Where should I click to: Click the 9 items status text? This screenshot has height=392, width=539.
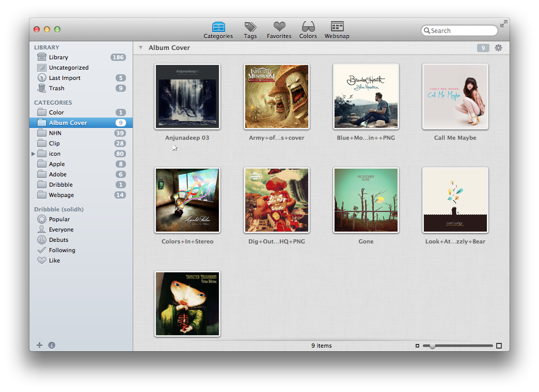coord(322,346)
